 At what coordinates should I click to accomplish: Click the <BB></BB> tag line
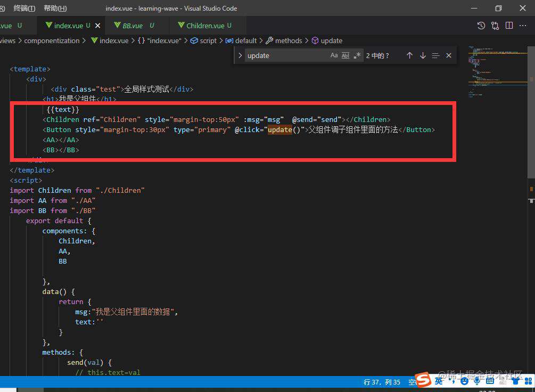coord(61,150)
